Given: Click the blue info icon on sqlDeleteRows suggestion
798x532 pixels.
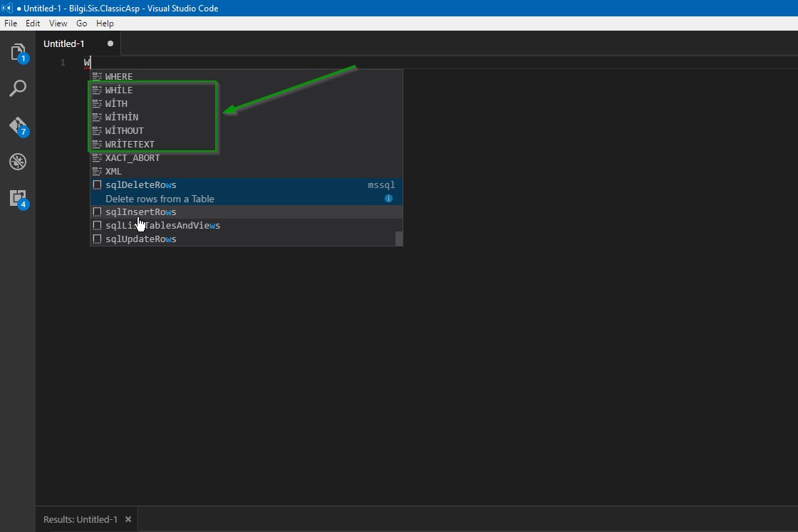Looking at the screenshot, I should click(x=388, y=199).
